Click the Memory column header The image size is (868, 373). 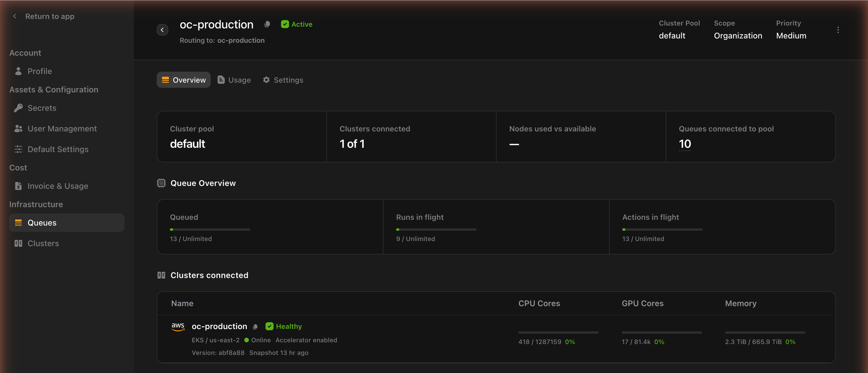click(741, 303)
